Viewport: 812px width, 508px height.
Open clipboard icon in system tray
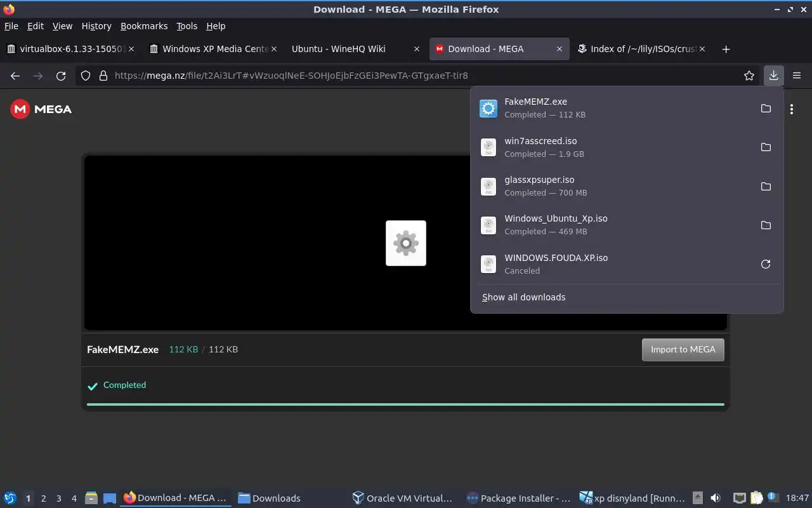click(x=756, y=498)
